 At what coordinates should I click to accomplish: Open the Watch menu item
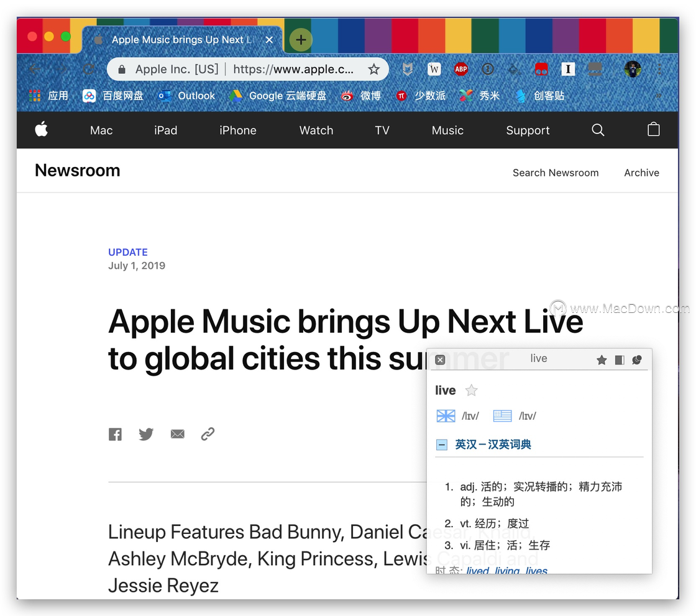coord(316,130)
